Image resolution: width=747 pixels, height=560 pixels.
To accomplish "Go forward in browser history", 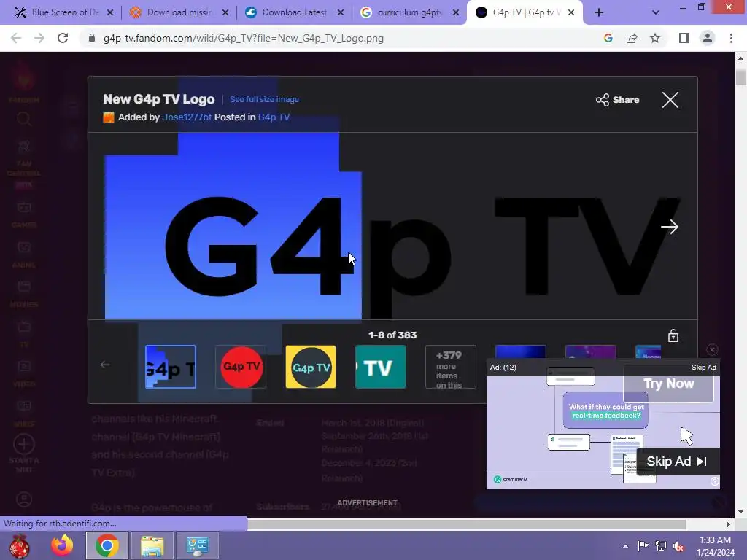I will (39, 38).
